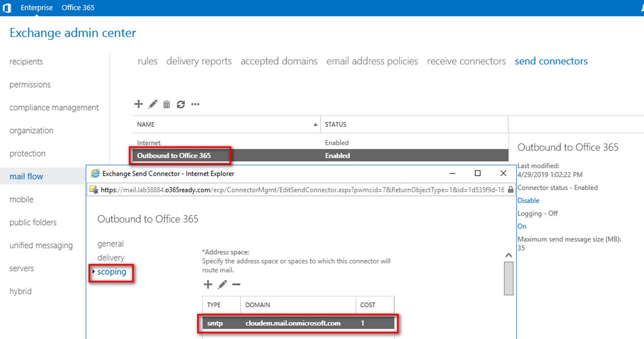
Task: Switch to receive connectors tab
Action: [466, 61]
